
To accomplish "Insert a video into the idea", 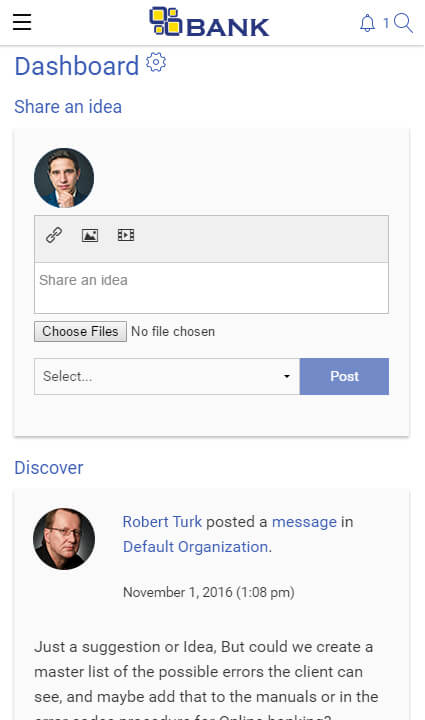I will [x=126, y=236].
